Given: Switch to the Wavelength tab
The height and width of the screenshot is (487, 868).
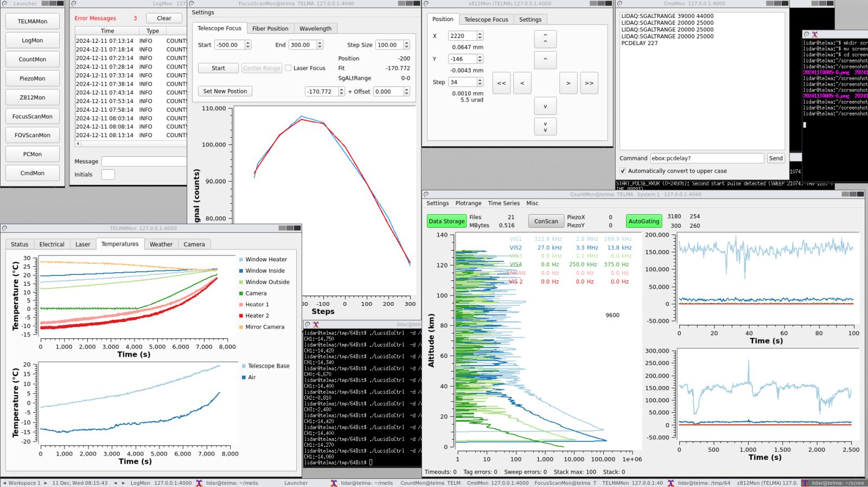Looking at the screenshot, I should (315, 29).
